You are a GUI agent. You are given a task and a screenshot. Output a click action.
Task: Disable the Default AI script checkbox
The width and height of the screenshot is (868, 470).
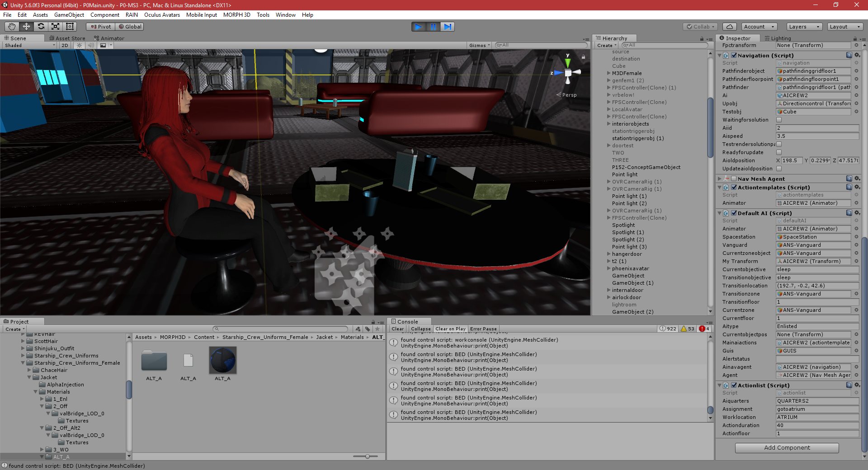click(734, 213)
